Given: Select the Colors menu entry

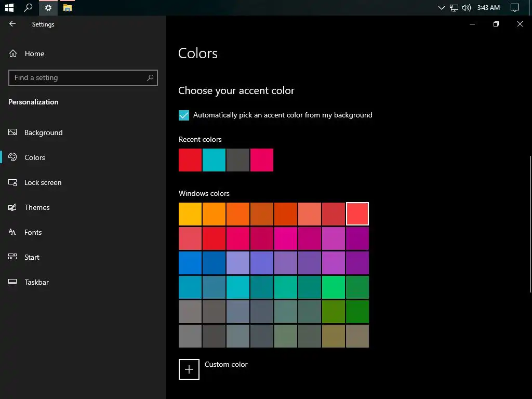Looking at the screenshot, I should [35, 157].
